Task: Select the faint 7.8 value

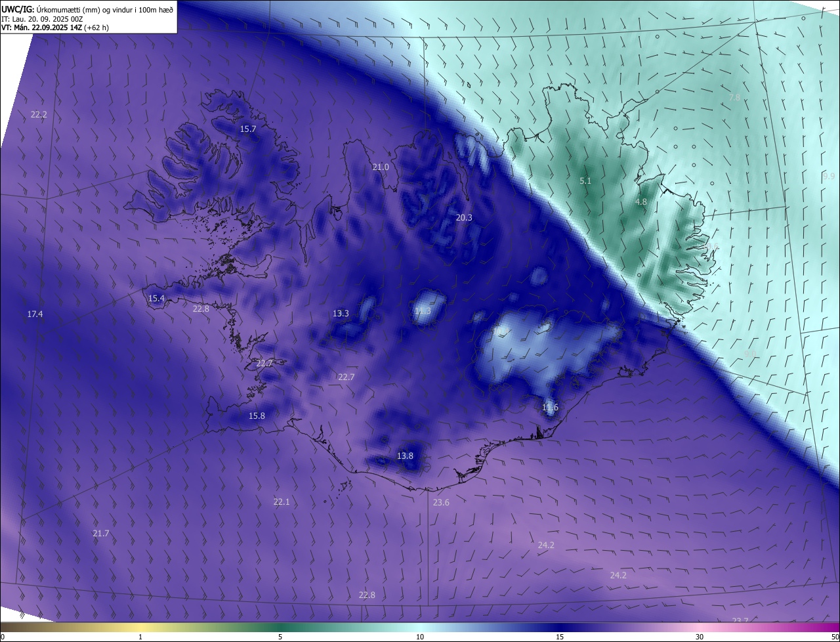Action: point(734,97)
